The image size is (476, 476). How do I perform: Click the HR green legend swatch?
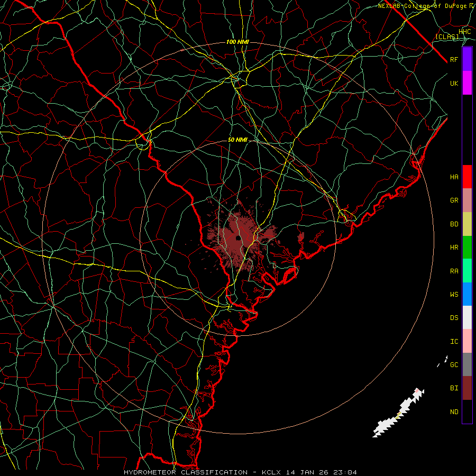pyautogui.click(x=467, y=248)
